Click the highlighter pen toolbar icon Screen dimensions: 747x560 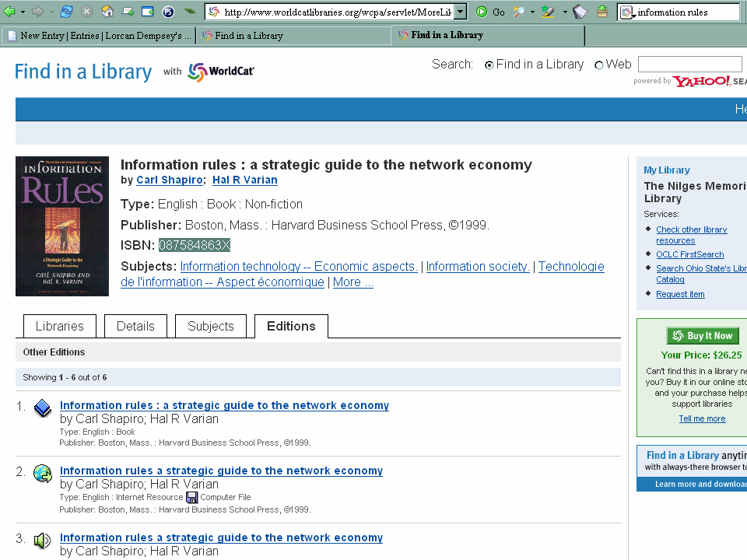[548, 12]
